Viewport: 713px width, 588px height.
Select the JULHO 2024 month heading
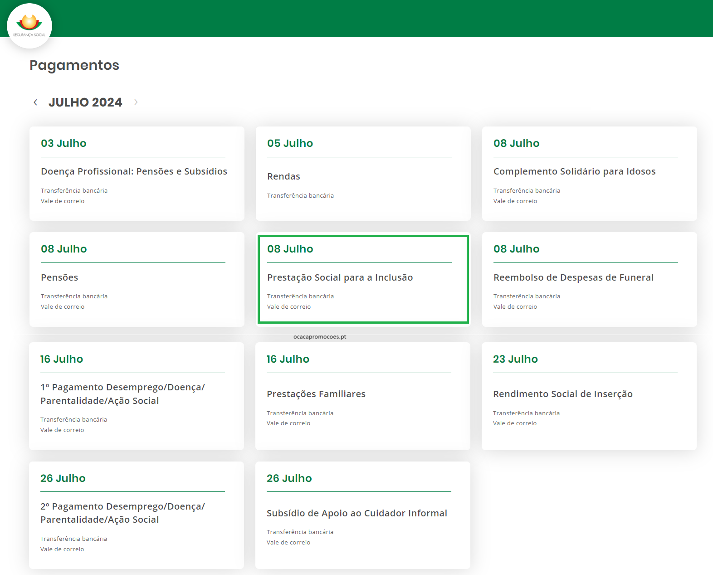(x=85, y=102)
